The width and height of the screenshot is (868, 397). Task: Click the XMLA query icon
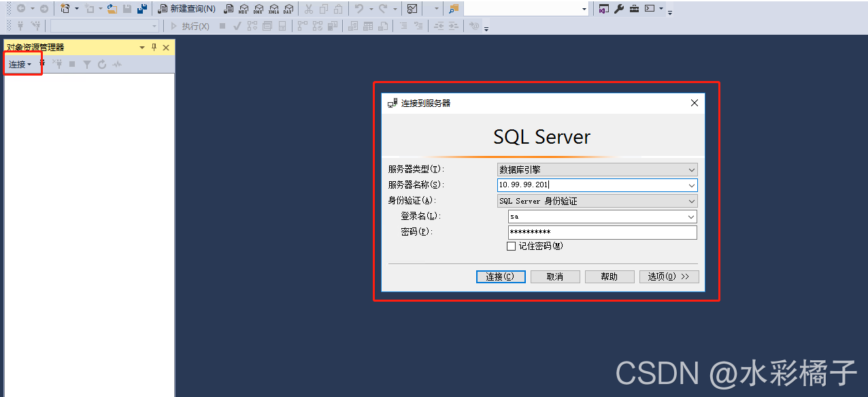pyautogui.click(x=273, y=9)
